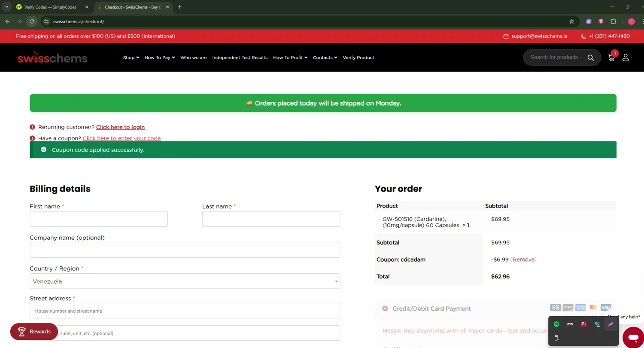Click the purple circular extension icon
644x348 pixels.
tap(589, 21)
